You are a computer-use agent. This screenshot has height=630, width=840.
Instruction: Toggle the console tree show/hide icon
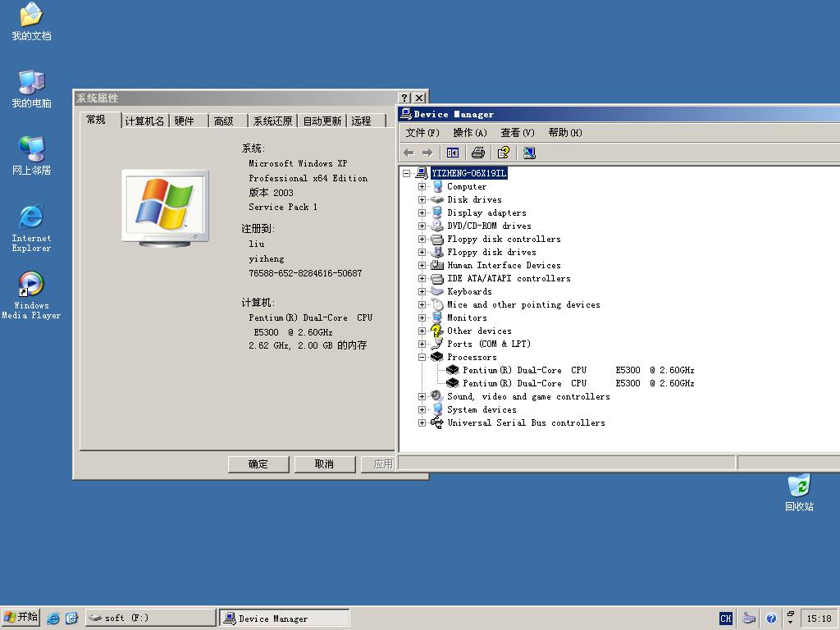pyautogui.click(x=452, y=153)
